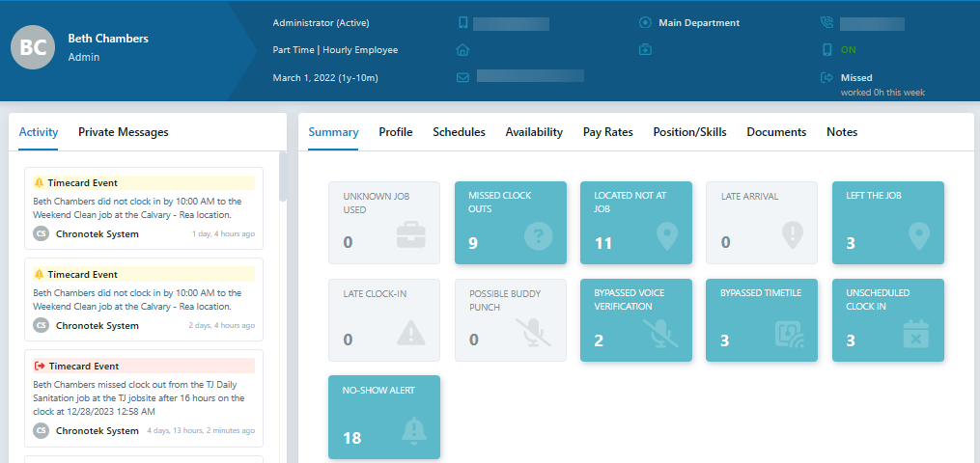The image size is (980, 463).
Task: Click the BC avatar circle
Action: [33, 47]
